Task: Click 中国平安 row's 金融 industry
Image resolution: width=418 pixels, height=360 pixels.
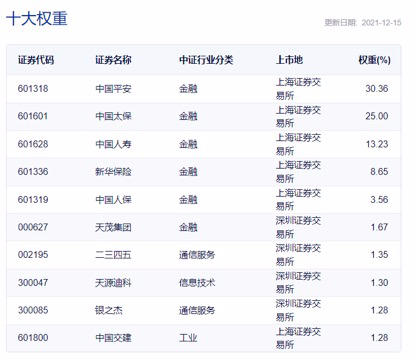Action: [188, 89]
